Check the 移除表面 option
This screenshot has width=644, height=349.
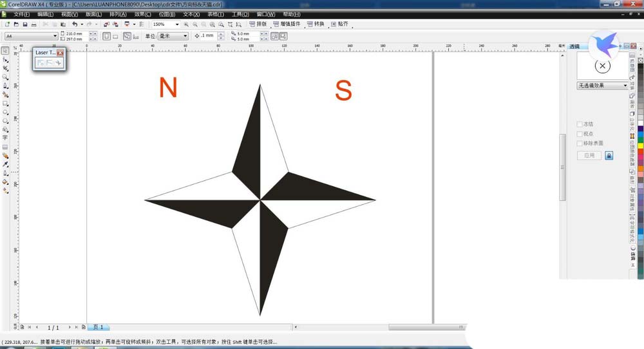580,144
